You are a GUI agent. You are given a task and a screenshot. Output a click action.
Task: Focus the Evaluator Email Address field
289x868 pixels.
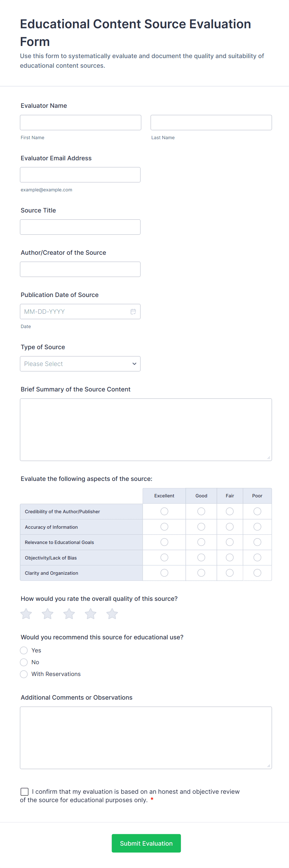coord(80,175)
